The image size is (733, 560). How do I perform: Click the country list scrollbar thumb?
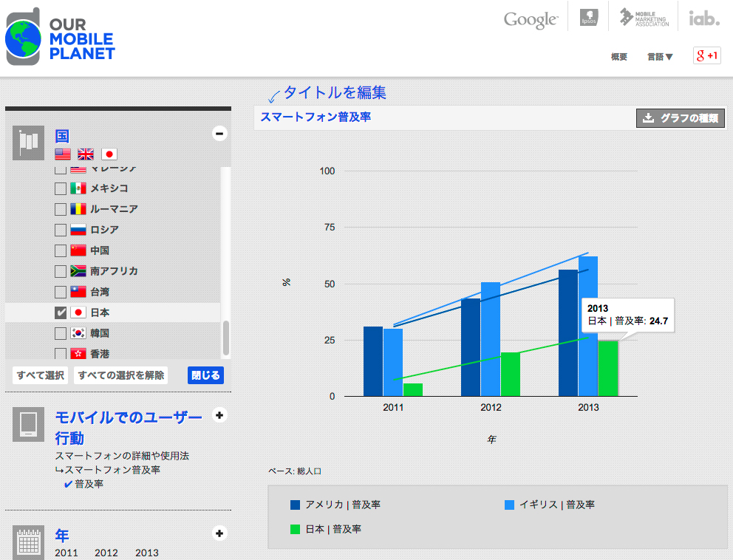[226, 338]
